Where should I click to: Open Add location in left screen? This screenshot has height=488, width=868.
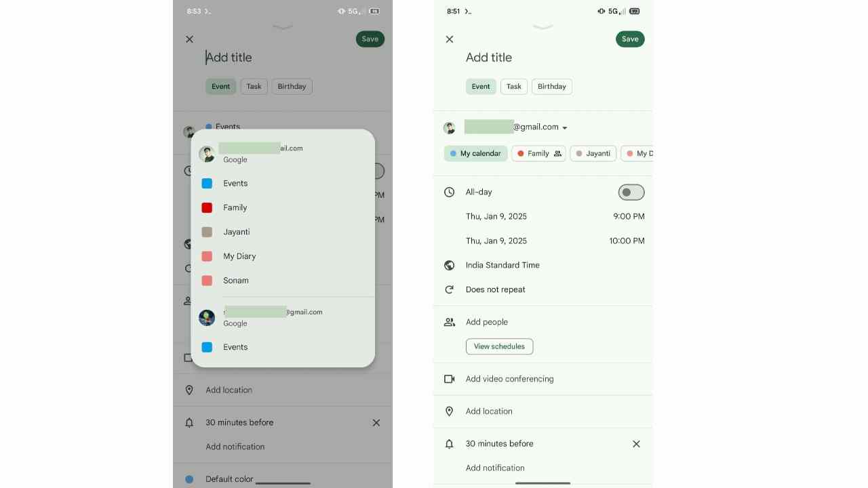(229, 390)
